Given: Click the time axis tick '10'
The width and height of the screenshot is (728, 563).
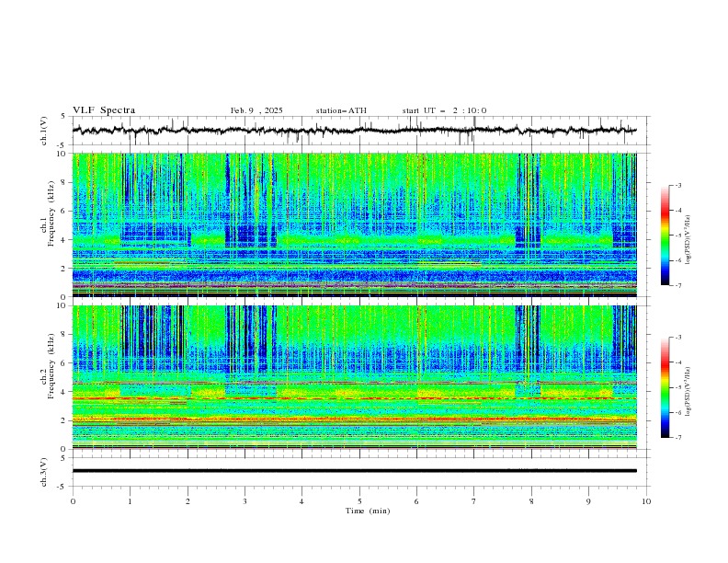Looking at the screenshot, I should coord(646,501).
